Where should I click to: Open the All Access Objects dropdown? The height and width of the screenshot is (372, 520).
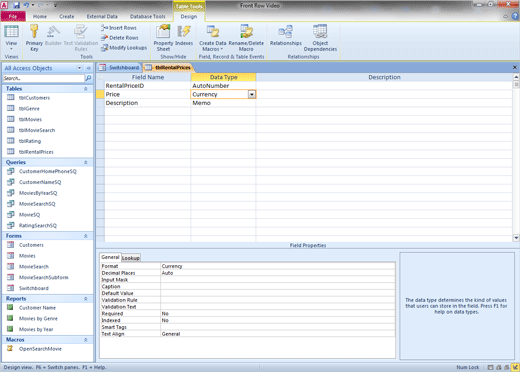(x=79, y=68)
